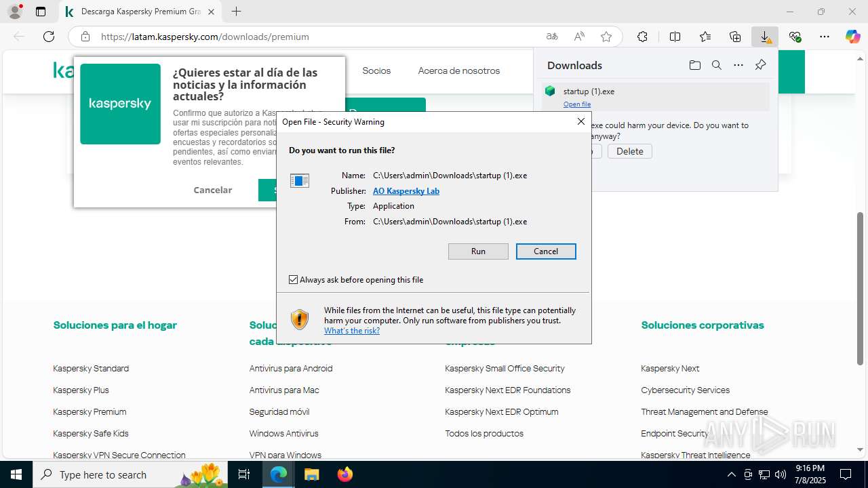Open Kaspersky Next EDR Optimum link

pos(502,411)
